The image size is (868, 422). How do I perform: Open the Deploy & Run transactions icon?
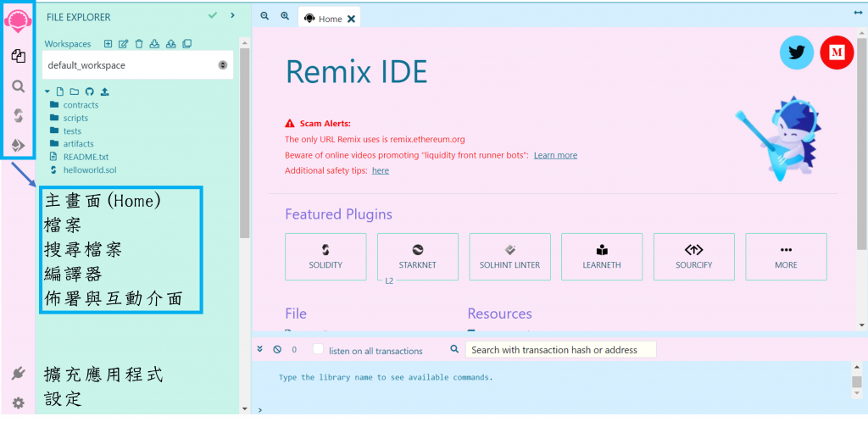tap(19, 146)
